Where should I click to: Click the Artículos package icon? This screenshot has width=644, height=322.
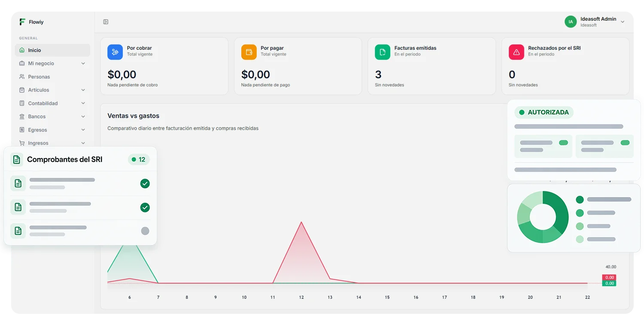coord(22,90)
